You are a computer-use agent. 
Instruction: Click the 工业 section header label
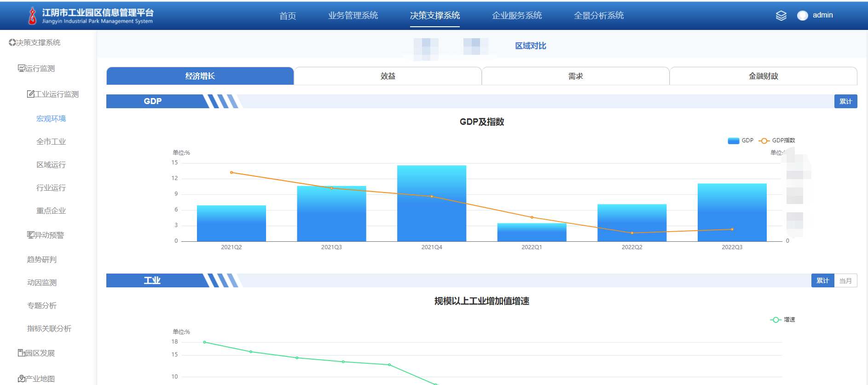(x=152, y=280)
